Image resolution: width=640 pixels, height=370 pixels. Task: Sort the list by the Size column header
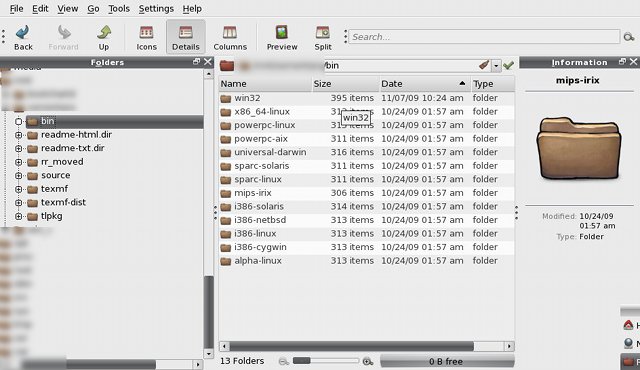(x=346, y=84)
